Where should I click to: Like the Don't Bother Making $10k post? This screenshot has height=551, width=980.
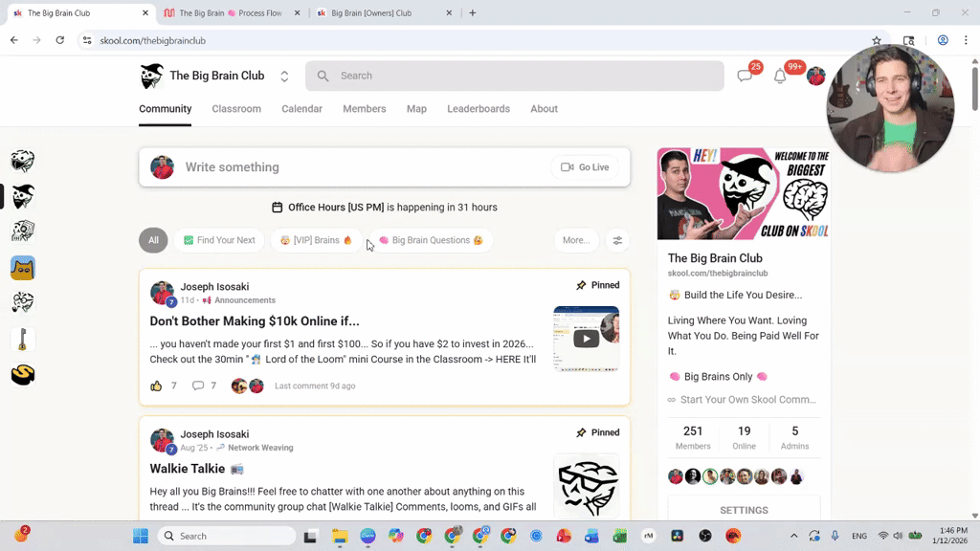pos(156,386)
